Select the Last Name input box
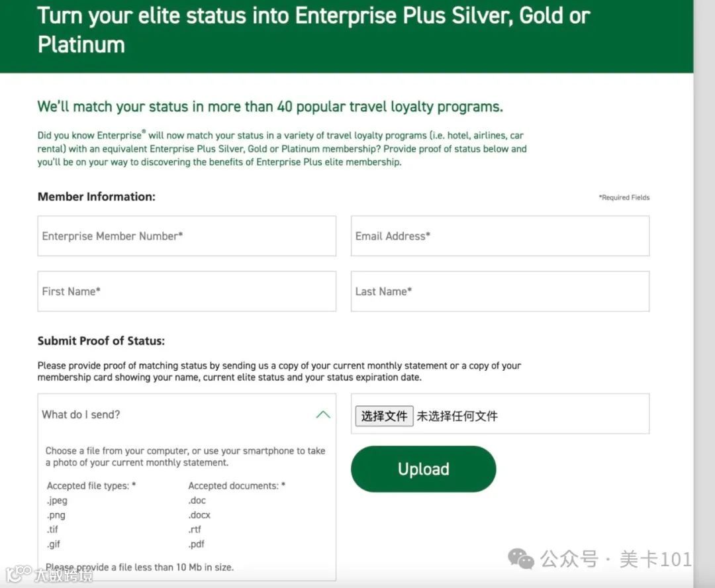715x588 pixels. point(500,291)
